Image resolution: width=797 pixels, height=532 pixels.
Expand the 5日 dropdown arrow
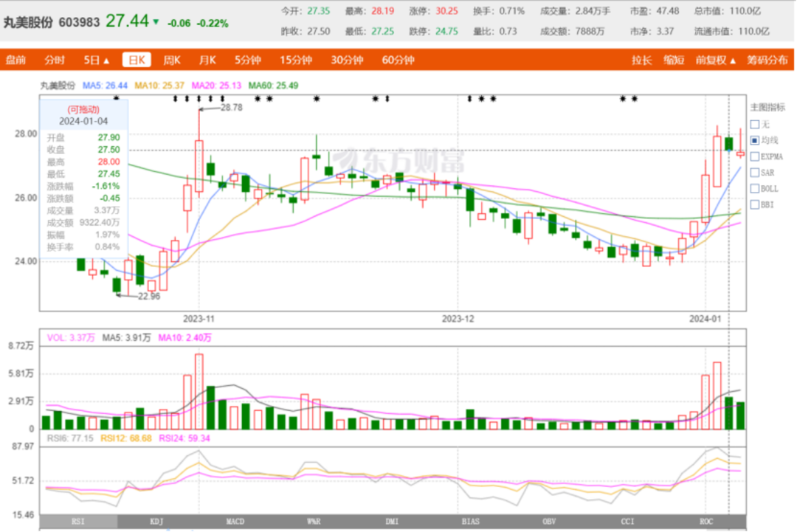107,61
